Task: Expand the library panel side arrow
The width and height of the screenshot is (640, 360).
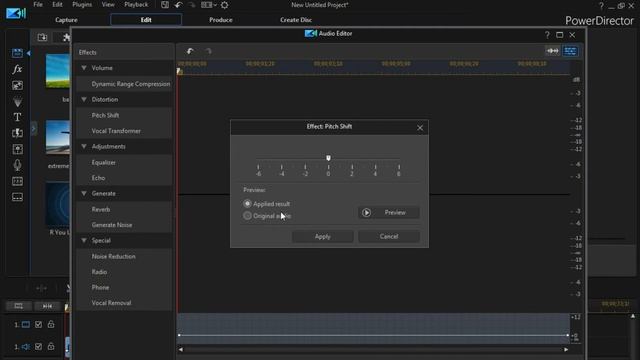Action: (x=33, y=129)
